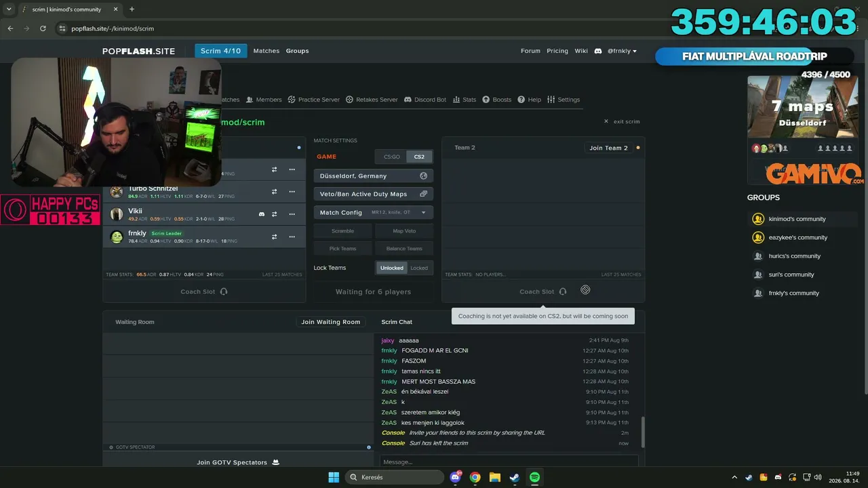868x488 pixels.
Task: Click the Scrim Chat message input
Action: pos(509,462)
